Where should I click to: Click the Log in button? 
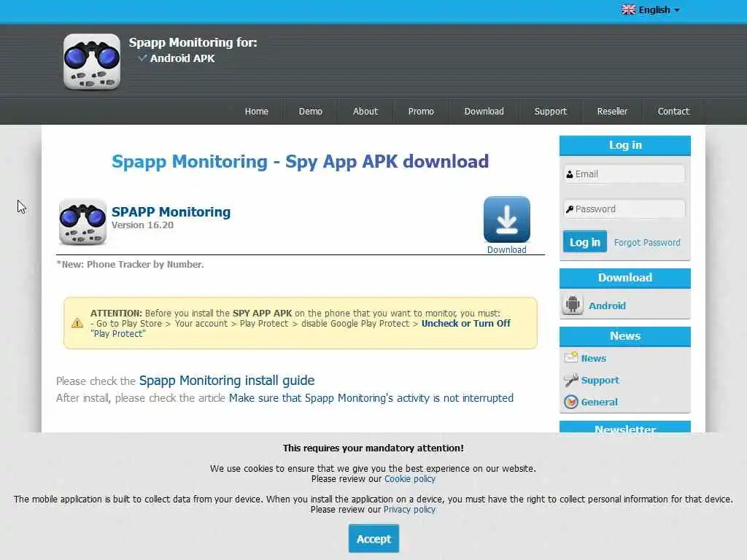pos(584,242)
